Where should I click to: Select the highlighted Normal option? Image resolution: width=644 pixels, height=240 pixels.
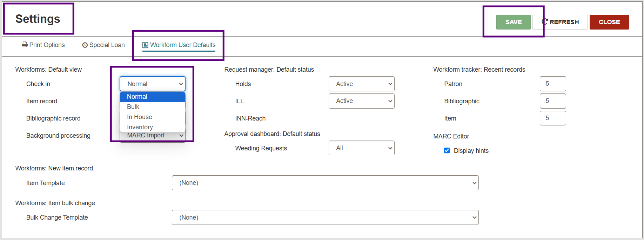pyautogui.click(x=137, y=97)
